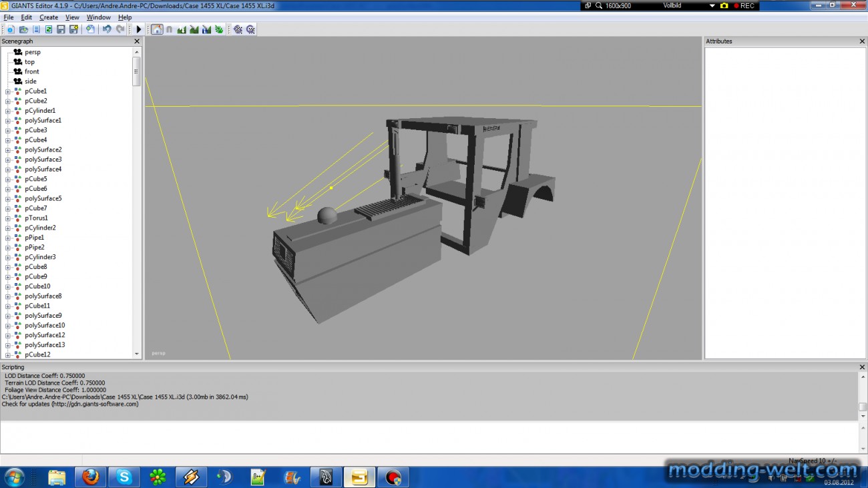Click the document icon after Open
This screenshot has height=488, width=868.
tap(36, 29)
